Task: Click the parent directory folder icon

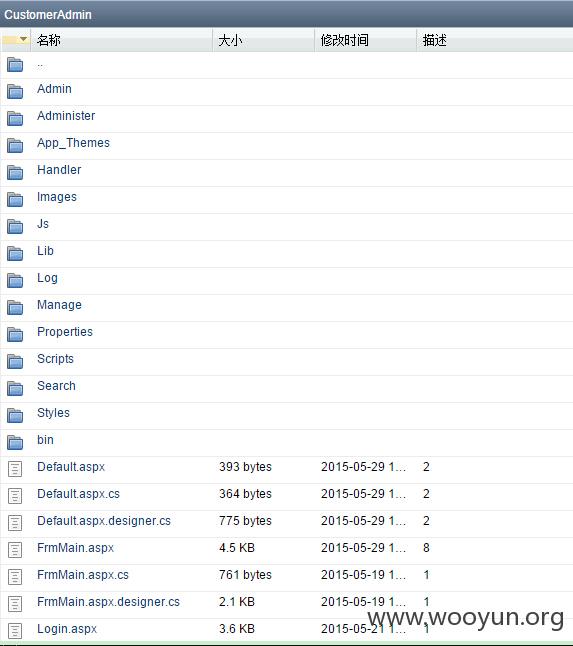Action: (15, 65)
